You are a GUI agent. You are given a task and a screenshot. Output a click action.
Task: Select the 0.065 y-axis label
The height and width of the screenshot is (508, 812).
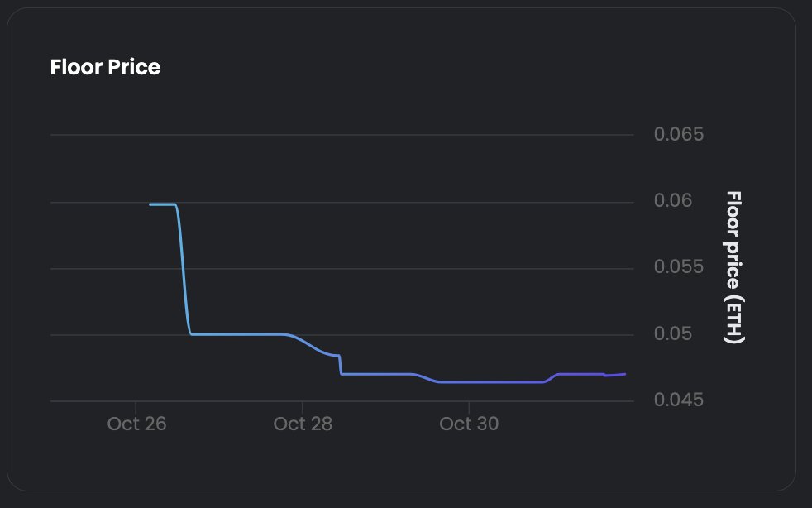pyautogui.click(x=678, y=134)
